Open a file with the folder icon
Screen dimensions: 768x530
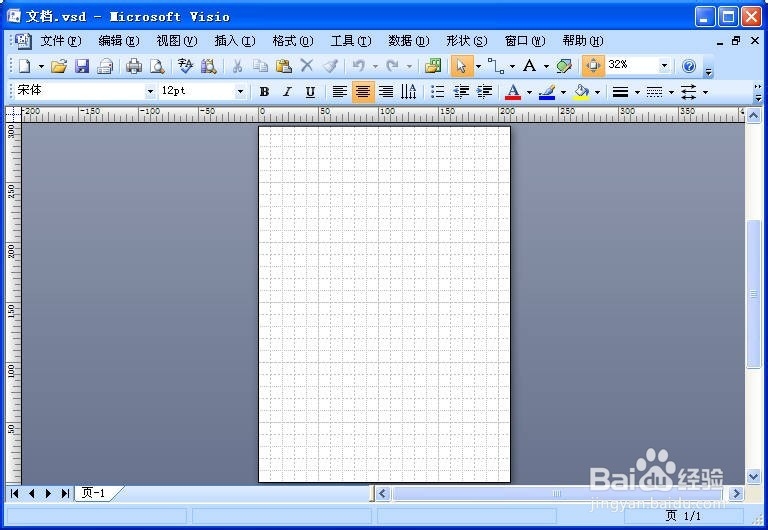coord(59,66)
